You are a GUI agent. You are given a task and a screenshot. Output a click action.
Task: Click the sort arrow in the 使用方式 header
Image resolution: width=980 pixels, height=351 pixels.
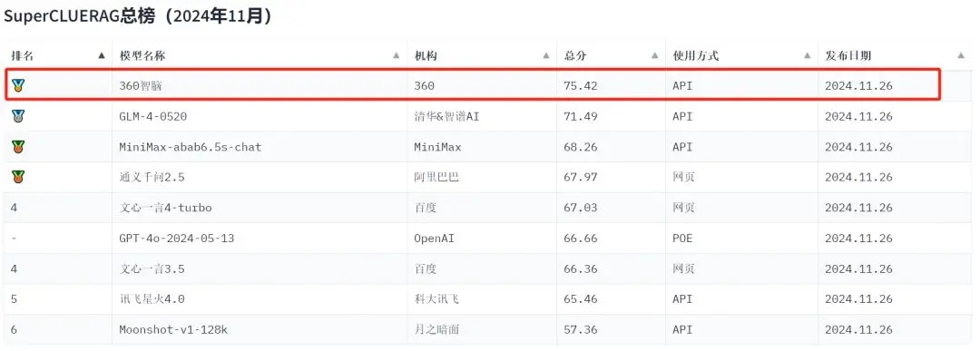(807, 55)
